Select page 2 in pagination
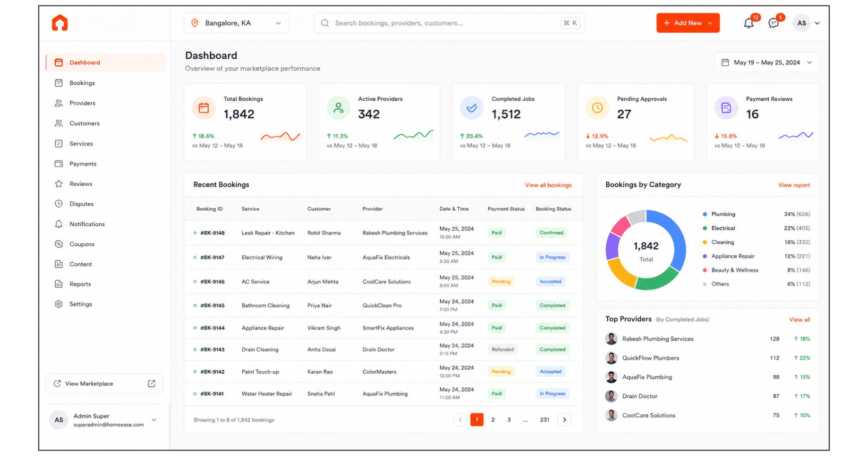 (493, 420)
